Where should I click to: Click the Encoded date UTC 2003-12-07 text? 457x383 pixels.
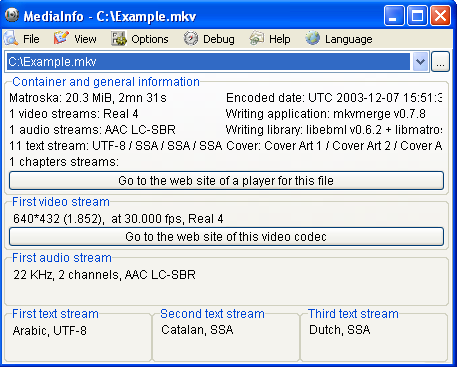334,98
